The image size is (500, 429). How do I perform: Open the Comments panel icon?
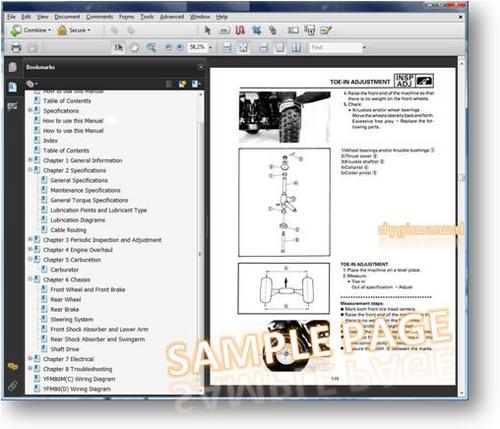13,367
